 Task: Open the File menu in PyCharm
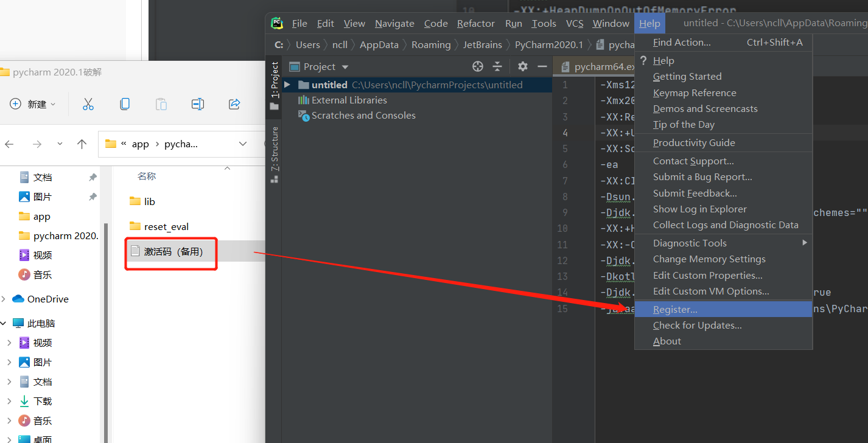(x=299, y=24)
